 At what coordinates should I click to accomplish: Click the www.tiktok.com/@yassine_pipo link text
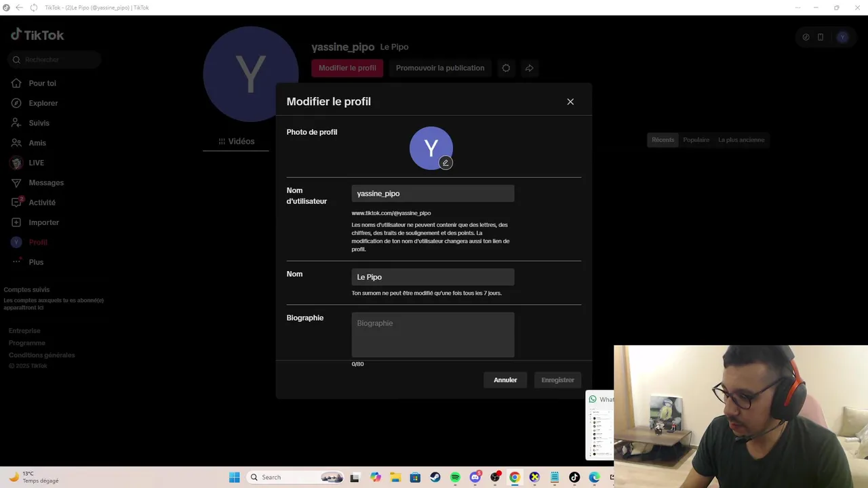coord(391,213)
